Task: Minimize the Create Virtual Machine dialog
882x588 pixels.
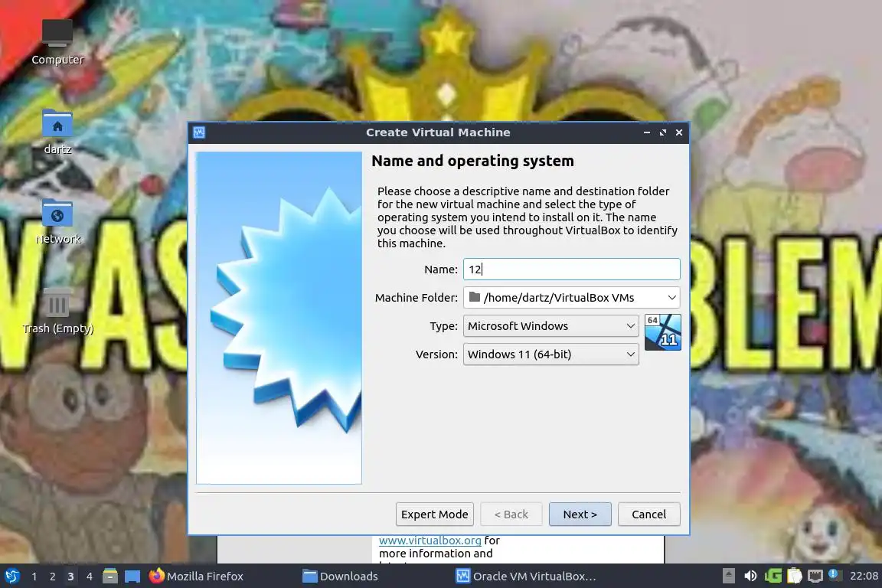Action: (x=647, y=132)
